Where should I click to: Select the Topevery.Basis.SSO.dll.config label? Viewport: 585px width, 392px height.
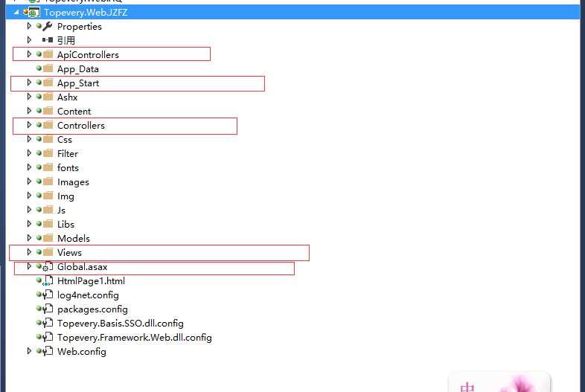(120, 324)
